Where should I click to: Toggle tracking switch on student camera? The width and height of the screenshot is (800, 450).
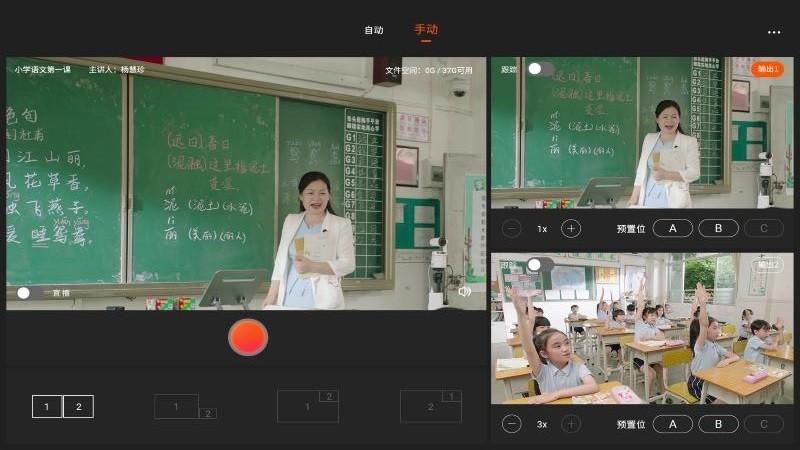point(541,265)
